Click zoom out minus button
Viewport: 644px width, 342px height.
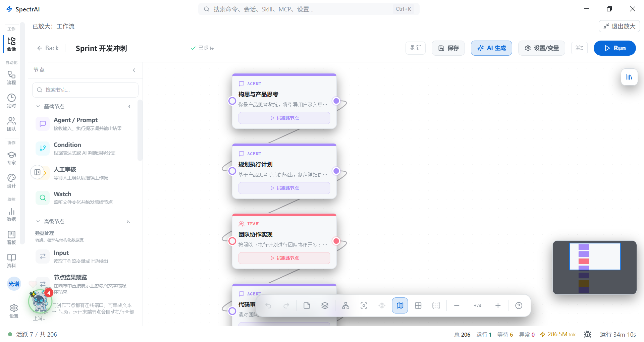point(457,305)
